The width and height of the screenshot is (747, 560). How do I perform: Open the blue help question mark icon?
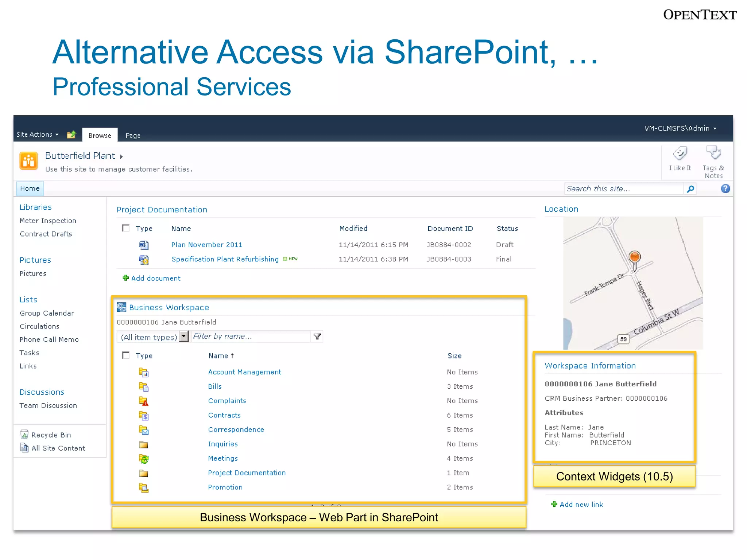click(x=725, y=188)
